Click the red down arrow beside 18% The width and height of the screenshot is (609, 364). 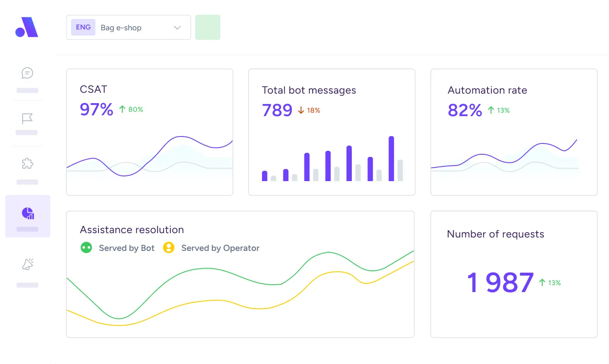click(301, 110)
